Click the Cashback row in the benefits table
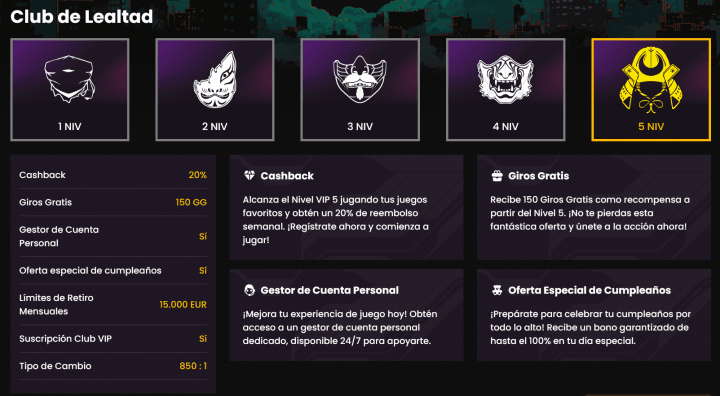The image size is (720, 396). pos(113,175)
